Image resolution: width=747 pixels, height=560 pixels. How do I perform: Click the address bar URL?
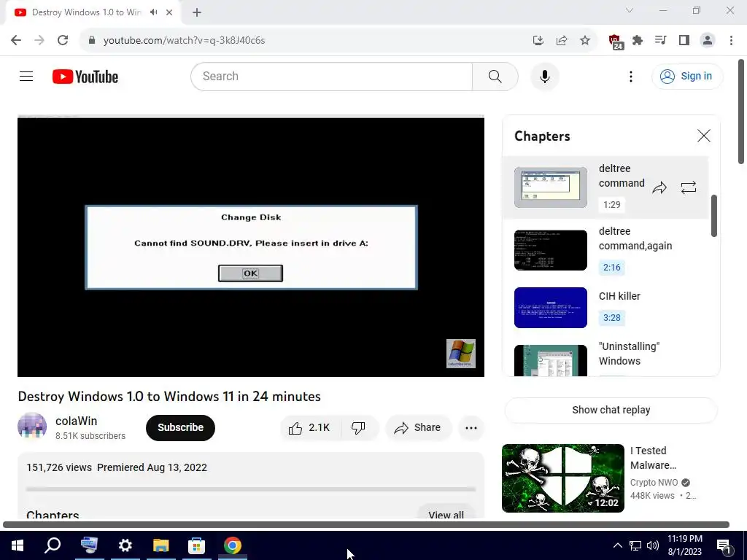[185, 41]
